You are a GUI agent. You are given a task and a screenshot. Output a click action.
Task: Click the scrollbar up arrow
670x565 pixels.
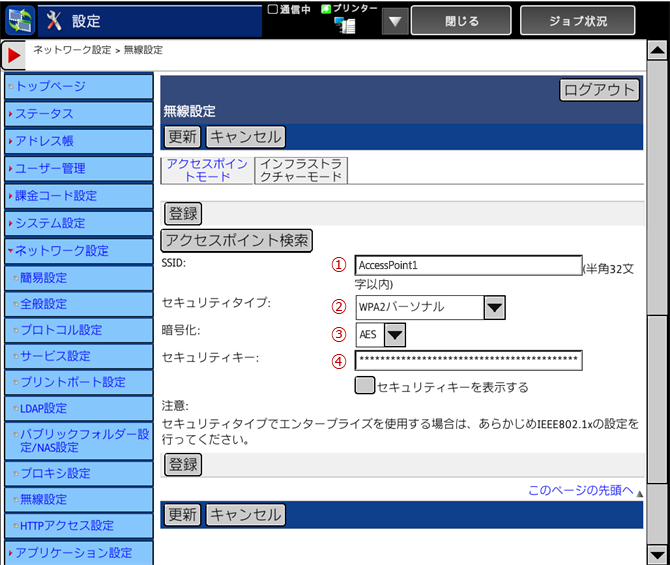point(657,51)
